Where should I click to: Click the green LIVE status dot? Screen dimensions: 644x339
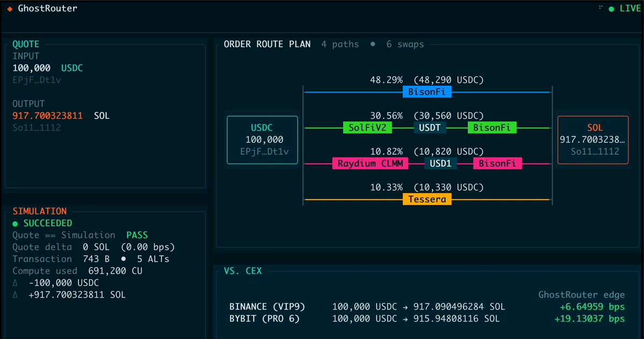coord(612,9)
